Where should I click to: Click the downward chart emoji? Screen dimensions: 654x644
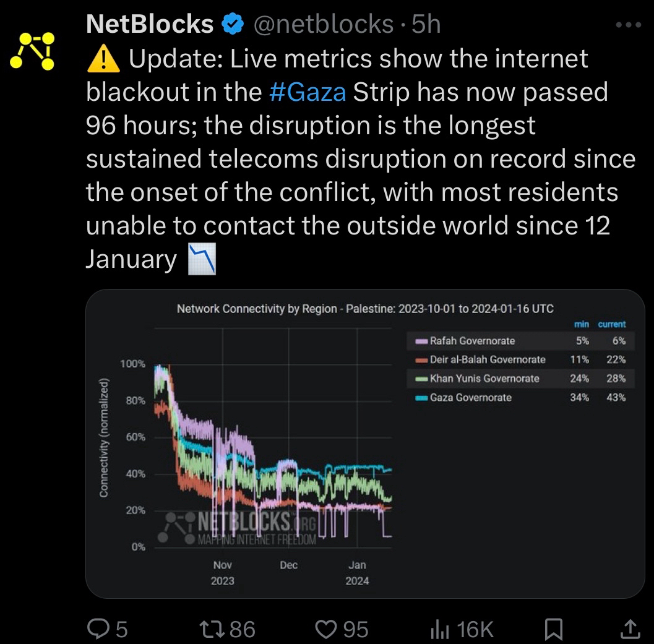pos(202,259)
